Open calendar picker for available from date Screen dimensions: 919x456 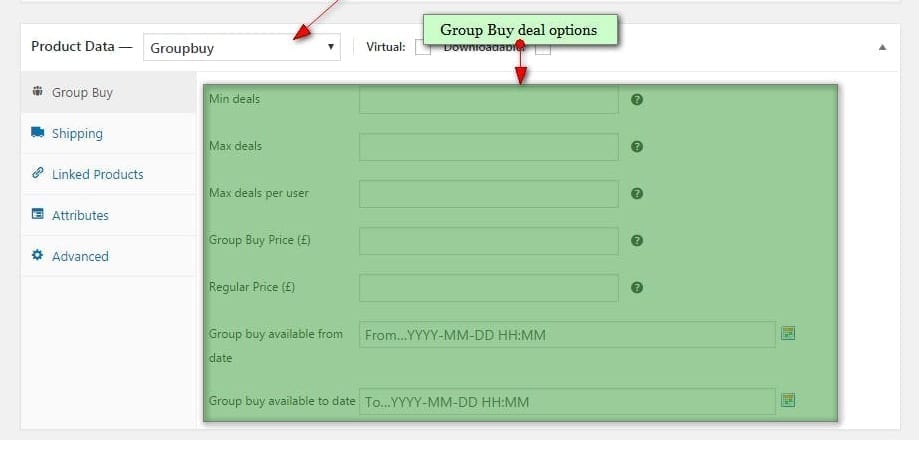788,334
